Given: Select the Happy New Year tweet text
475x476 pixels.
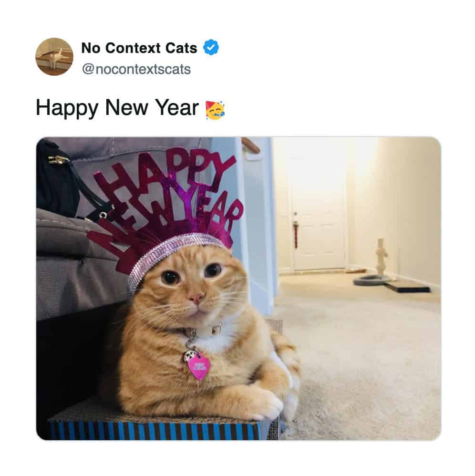Looking at the screenshot, I should 117,108.
